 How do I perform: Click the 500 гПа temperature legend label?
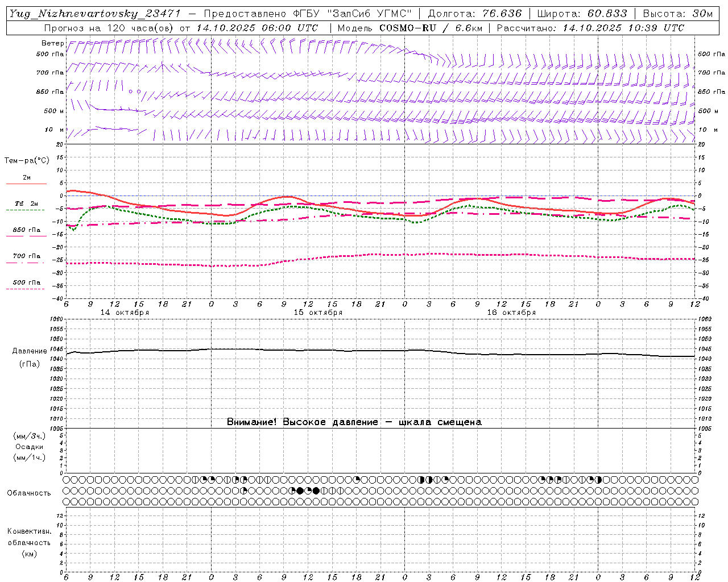27,282
